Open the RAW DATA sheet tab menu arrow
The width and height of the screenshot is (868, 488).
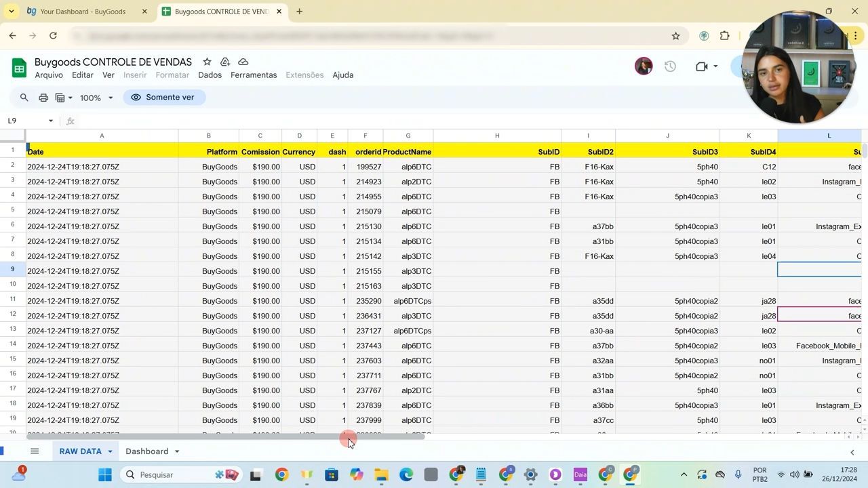[108, 451]
